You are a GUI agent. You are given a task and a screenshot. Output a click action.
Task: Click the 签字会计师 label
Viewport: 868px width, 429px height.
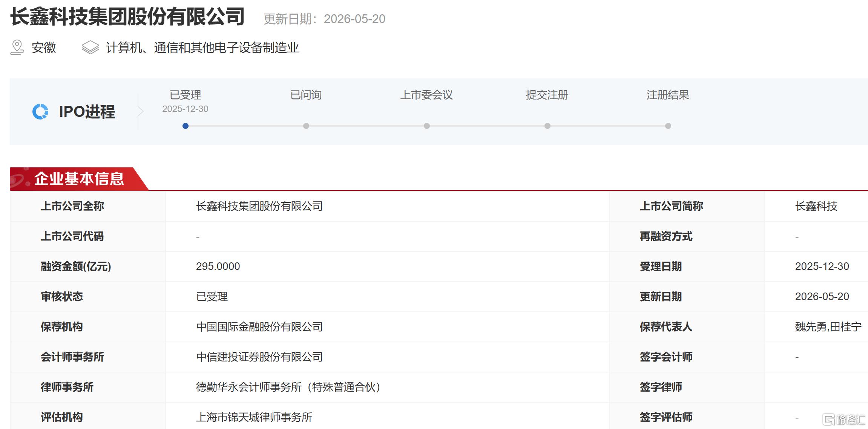point(666,357)
